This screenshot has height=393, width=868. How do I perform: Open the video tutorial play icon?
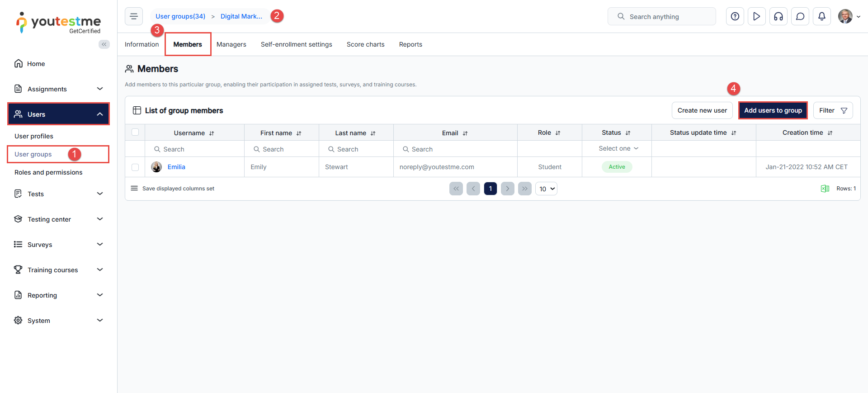[x=756, y=17]
